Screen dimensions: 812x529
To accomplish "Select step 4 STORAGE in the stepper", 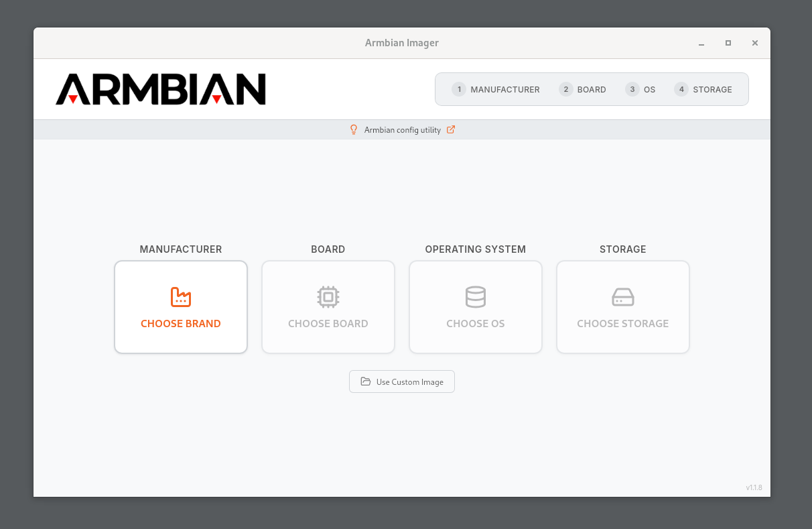I will pyautogui.click(x=703, y=89).
